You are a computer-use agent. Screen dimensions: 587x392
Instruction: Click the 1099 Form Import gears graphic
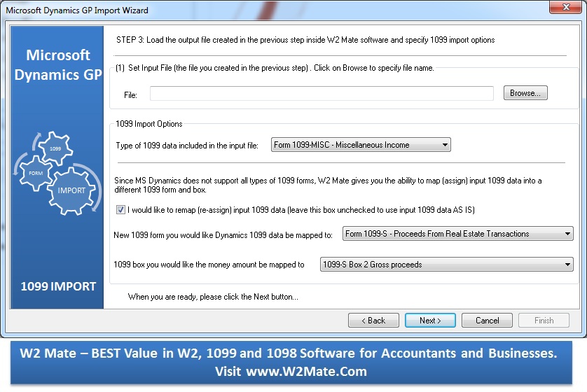pyautogui.click(x=57, y=173)
